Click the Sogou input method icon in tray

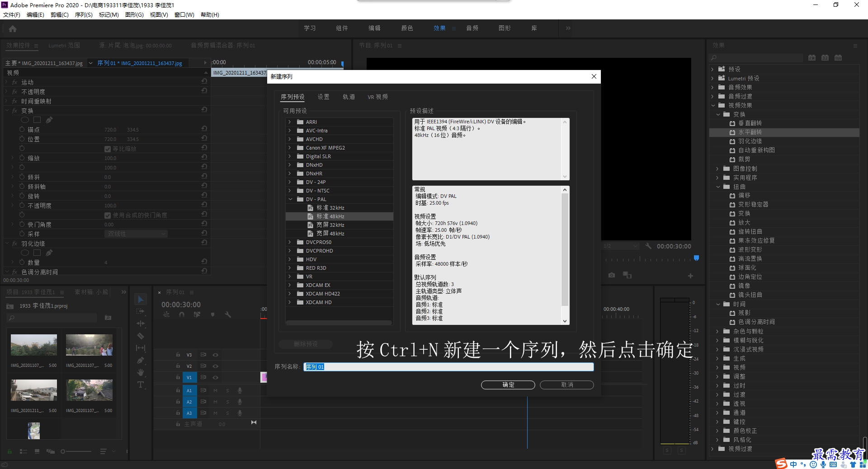(x=781, y=464)
